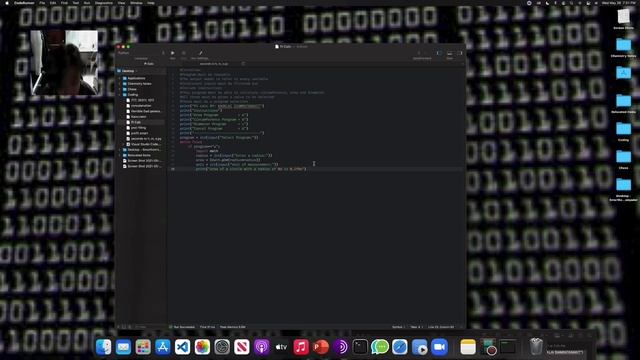Viewport: 640px width, 360px height.
Task: Open the Edit menu
Action: point(53,3)
